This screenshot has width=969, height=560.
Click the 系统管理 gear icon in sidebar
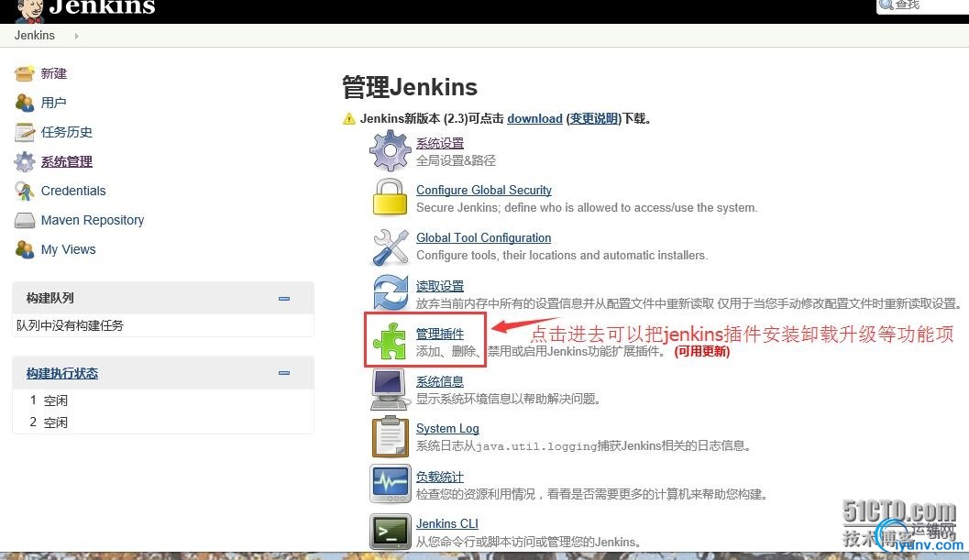[x=25, y=162]
